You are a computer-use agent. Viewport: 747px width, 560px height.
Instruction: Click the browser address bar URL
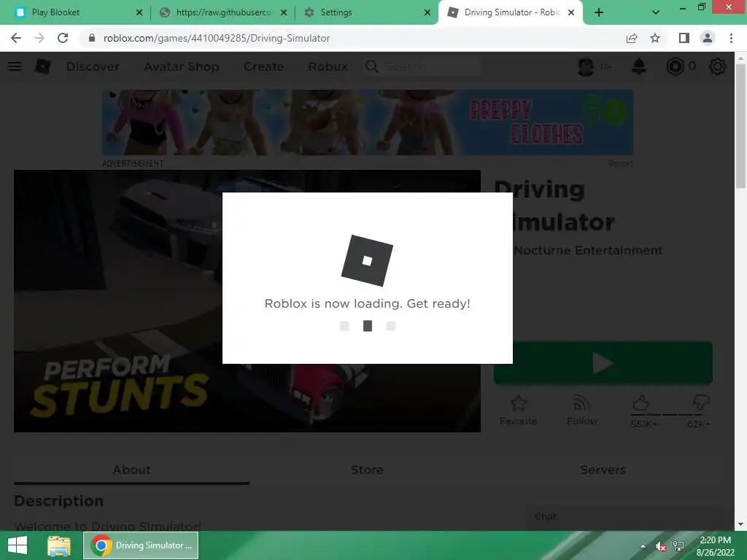216,38
